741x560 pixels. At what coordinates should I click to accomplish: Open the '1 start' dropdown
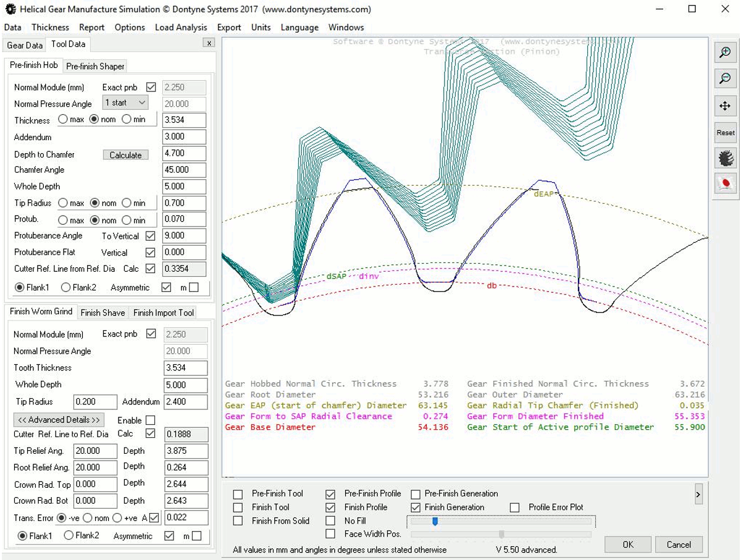[125, 102]
